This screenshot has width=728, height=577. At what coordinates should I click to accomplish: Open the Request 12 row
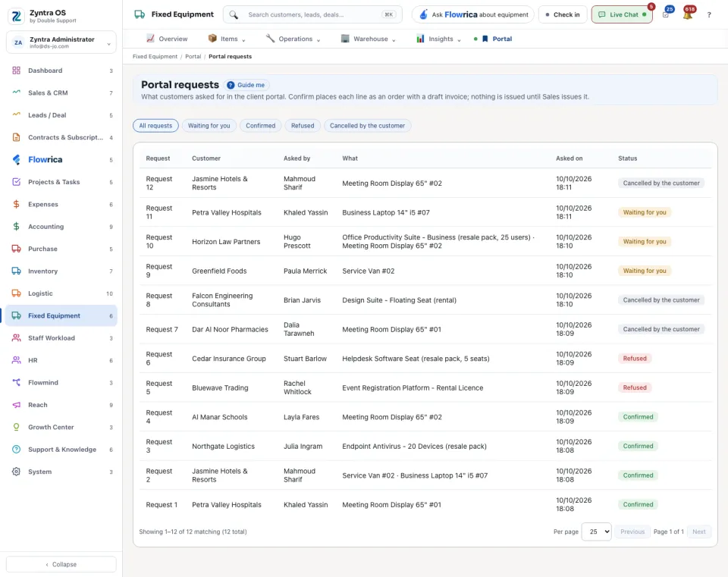click(425, 183)
